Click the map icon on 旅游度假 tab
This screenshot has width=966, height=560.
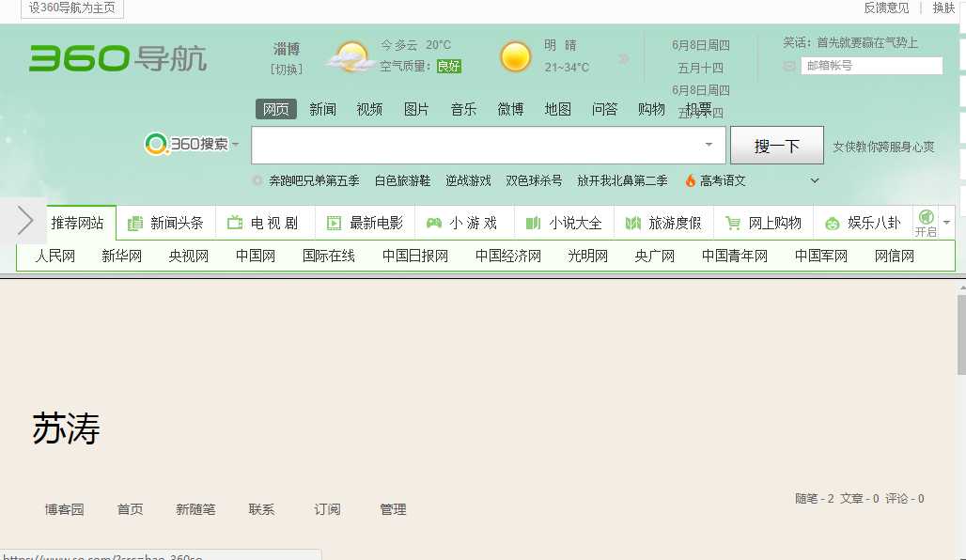click(x=632, y=223)
